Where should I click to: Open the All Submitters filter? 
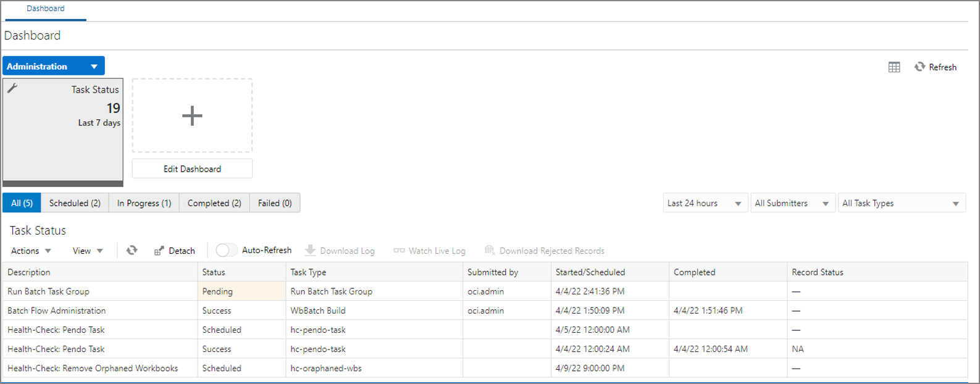pyautogui.click(x=792, y=203)
